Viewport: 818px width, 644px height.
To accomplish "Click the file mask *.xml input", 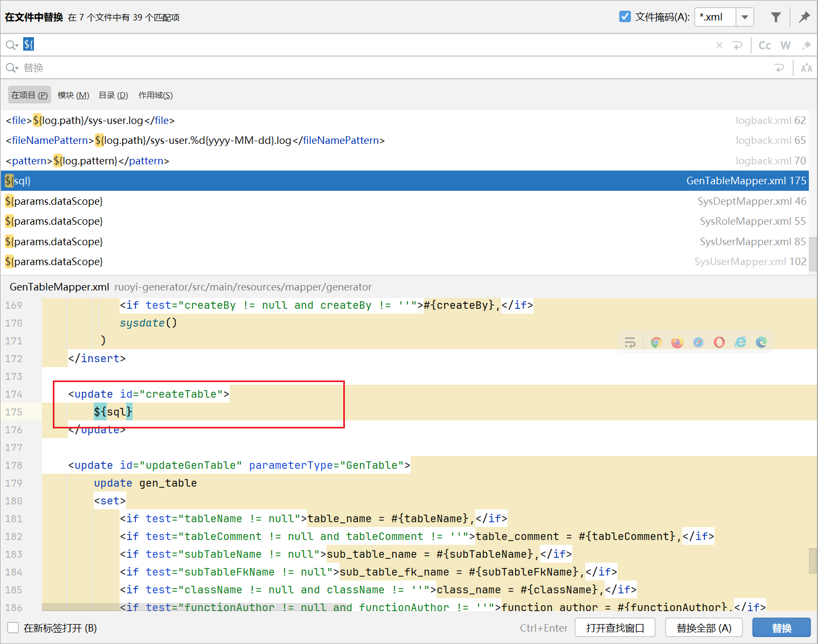I will [x=716, y=17].
